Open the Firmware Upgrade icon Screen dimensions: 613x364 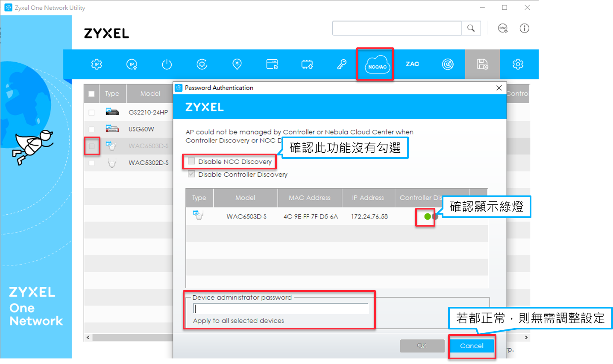point(307,64)
